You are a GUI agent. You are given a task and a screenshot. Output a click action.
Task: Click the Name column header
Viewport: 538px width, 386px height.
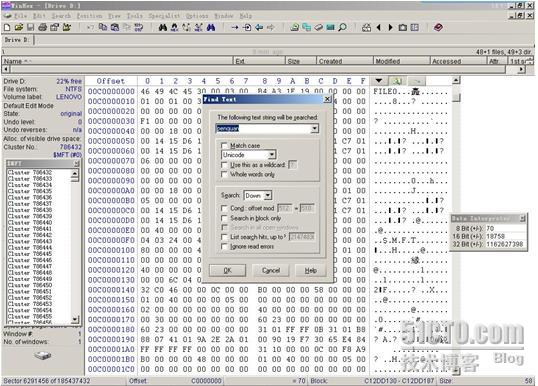[118, 61]
